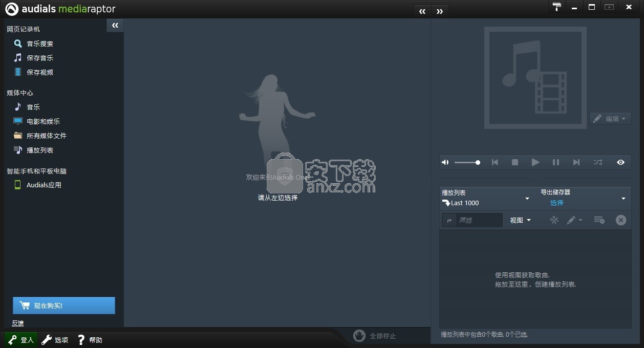Click the 媒体中心 section header
This screenshot has width=644, height=348.
point(20,93)
